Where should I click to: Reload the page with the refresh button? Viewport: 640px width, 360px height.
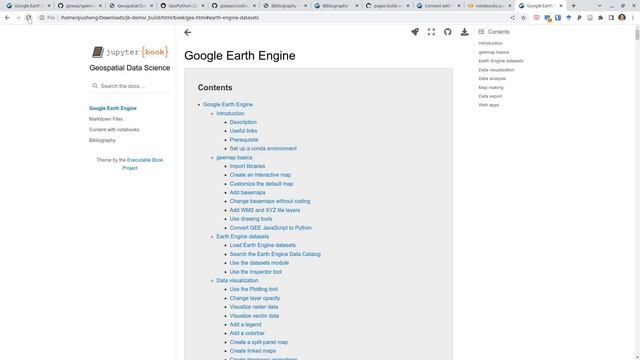(29, 18)
